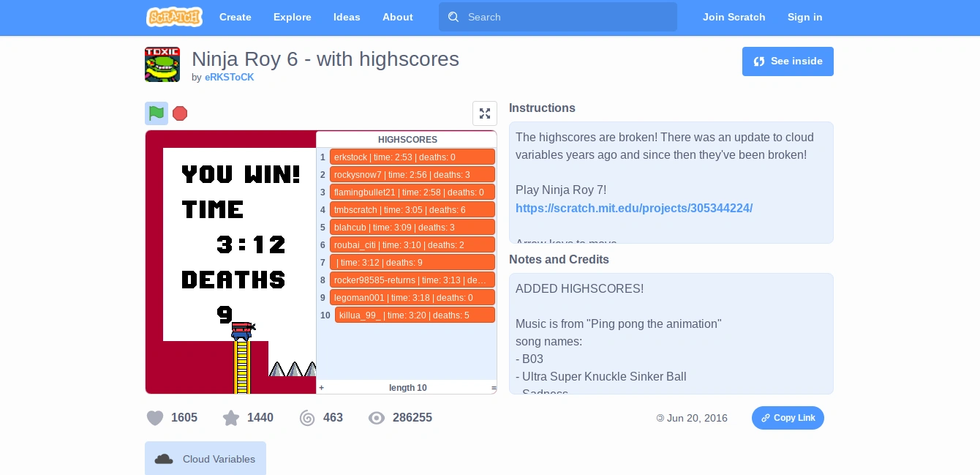Start the project with the green flag
The height and width of the screenshot is (475, 980).
(x=157, y=113)
